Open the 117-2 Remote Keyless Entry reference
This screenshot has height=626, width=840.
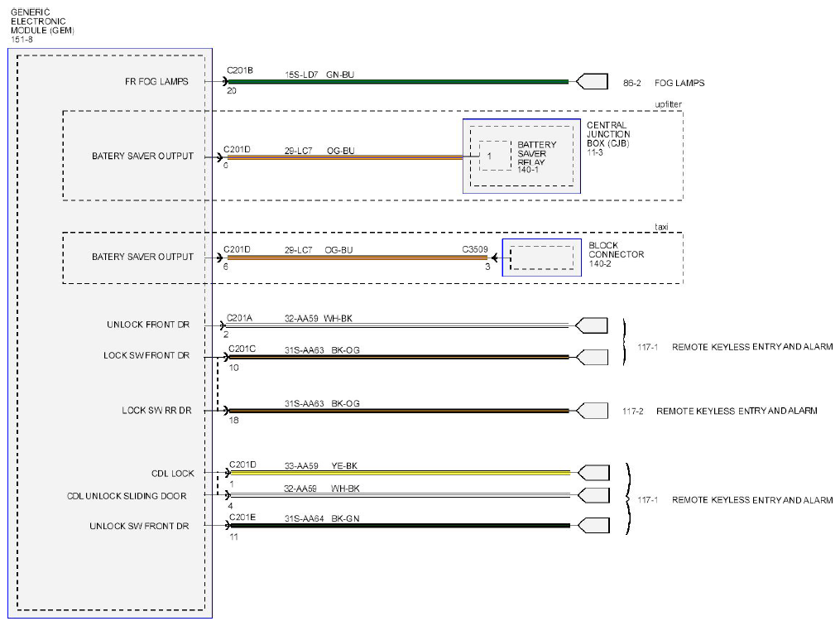pos(718,411)
